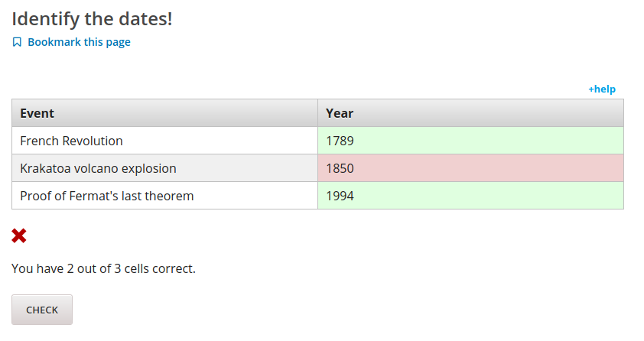Focus the green answer field for French Revolution
The image size is (644, 341).
coord(470,141)
